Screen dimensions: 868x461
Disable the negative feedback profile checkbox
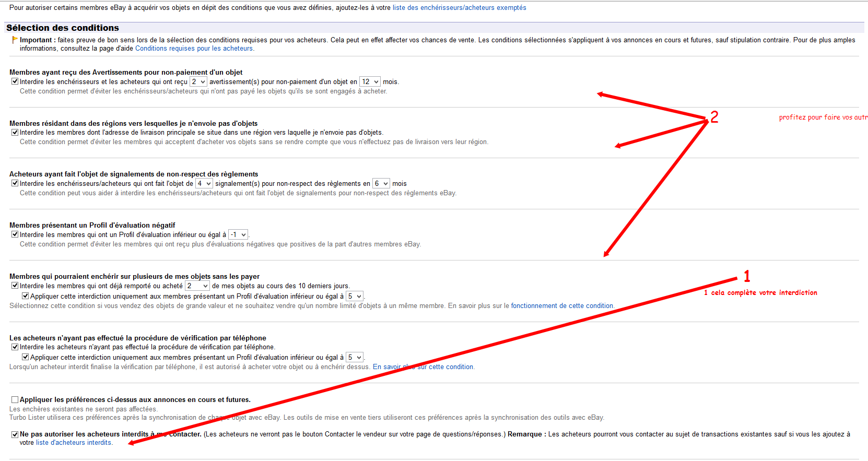15,234
